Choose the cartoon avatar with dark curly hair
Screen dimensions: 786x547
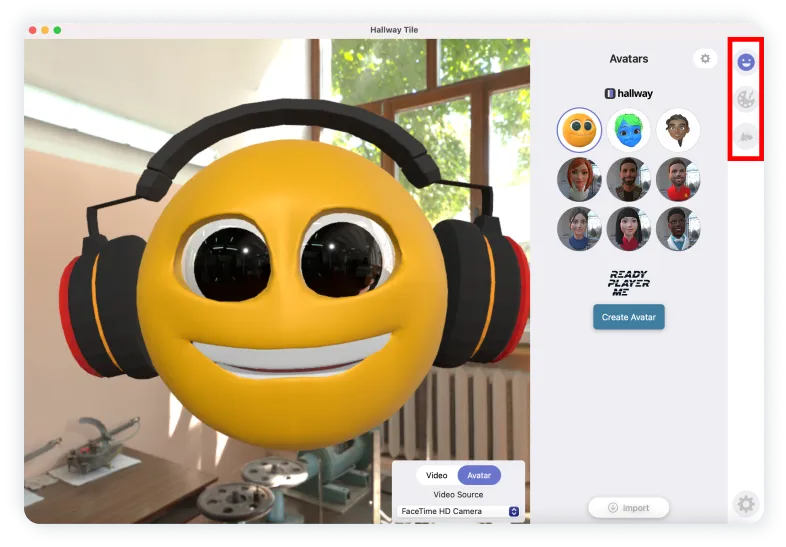point(678,130)
